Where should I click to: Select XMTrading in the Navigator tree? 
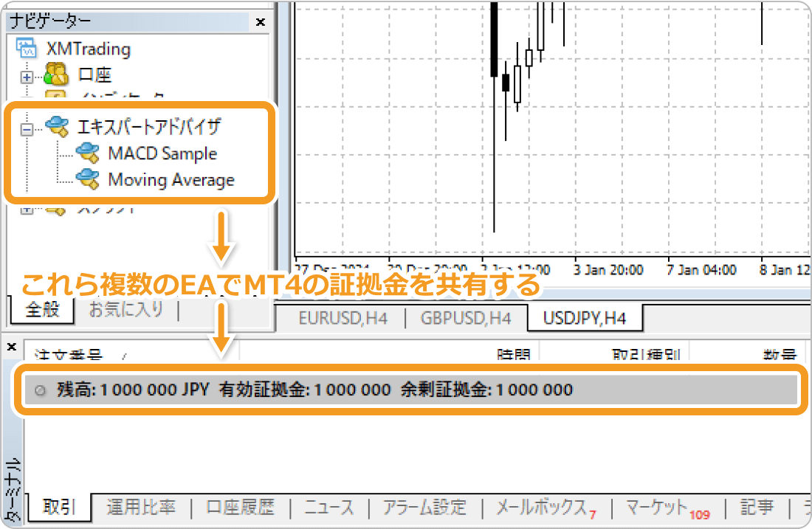(89, 49)
